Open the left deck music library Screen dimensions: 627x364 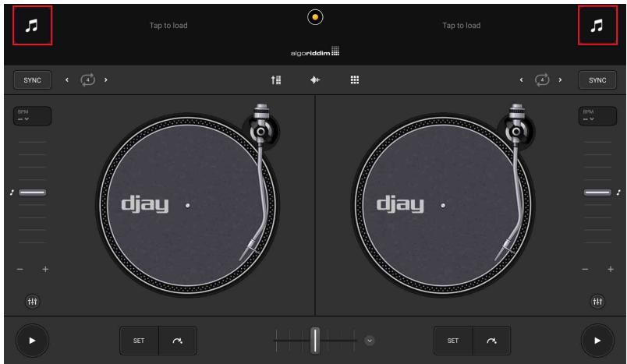pos(32,26)
